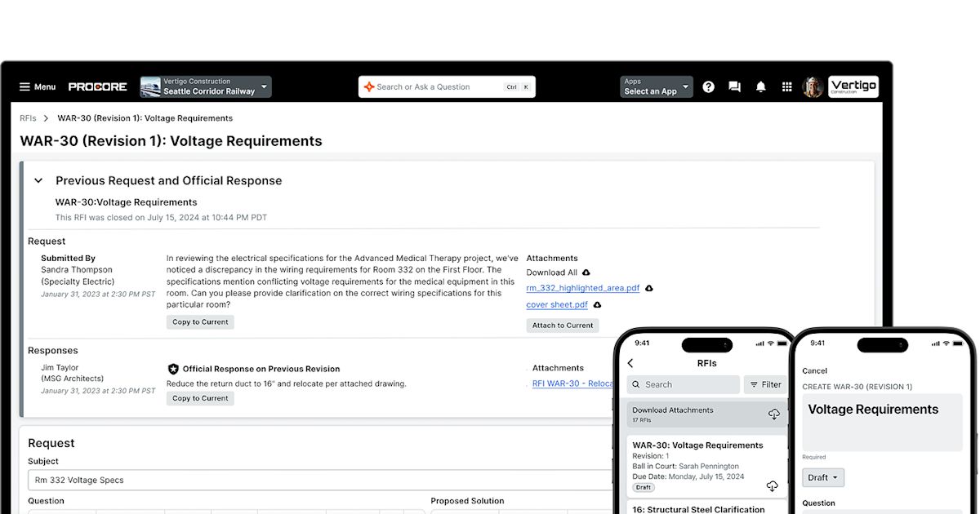Click the project thumbnail image in header

150,86
